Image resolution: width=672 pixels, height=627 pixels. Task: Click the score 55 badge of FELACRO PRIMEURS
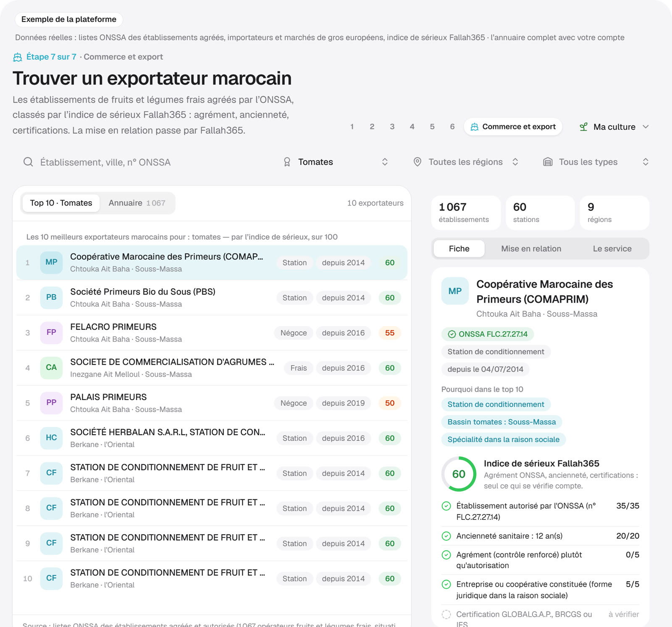click(x=390, y=333)
